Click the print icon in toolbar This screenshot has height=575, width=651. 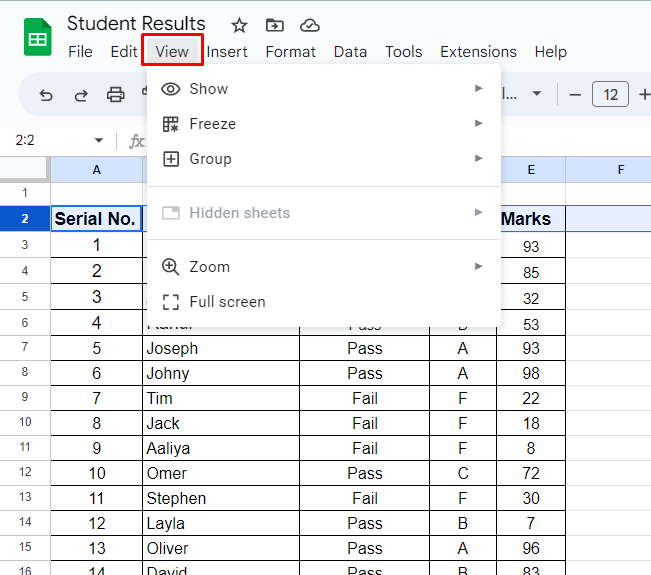[x=116, y=95]
